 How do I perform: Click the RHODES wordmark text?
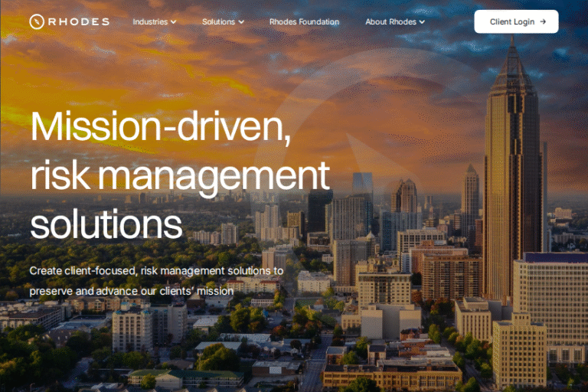click(80, 21)
